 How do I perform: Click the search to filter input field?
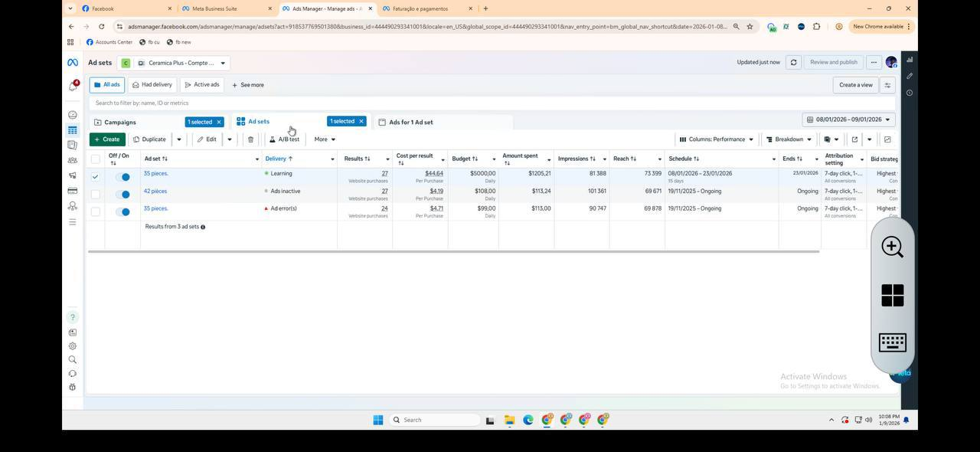pyautogui.click(x=490, y=103)
